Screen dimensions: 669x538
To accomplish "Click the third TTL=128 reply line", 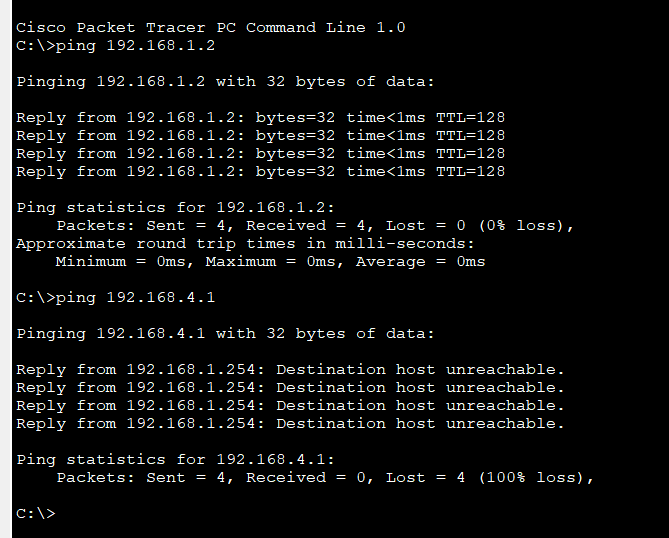I will click(x=261, y=153).
